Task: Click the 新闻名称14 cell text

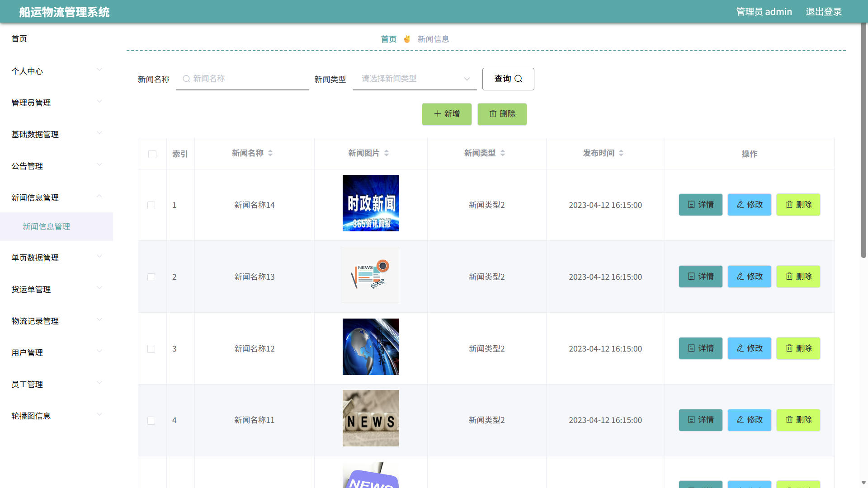Action: coord(255,205)
